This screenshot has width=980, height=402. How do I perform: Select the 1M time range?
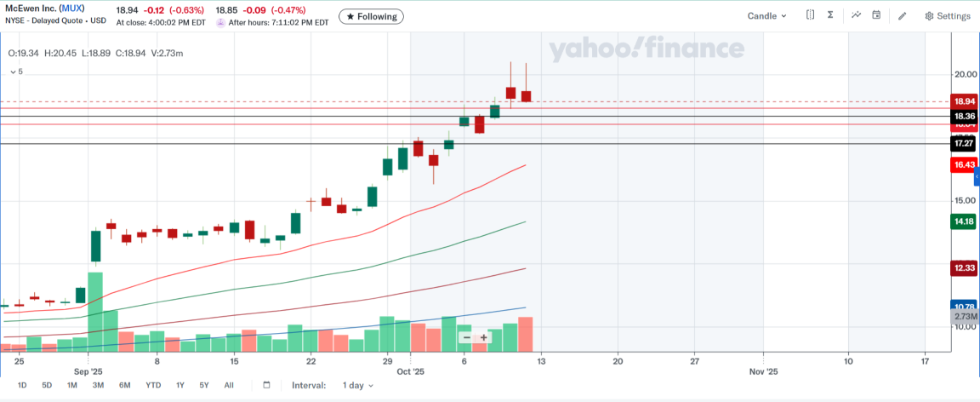(71, 385)
